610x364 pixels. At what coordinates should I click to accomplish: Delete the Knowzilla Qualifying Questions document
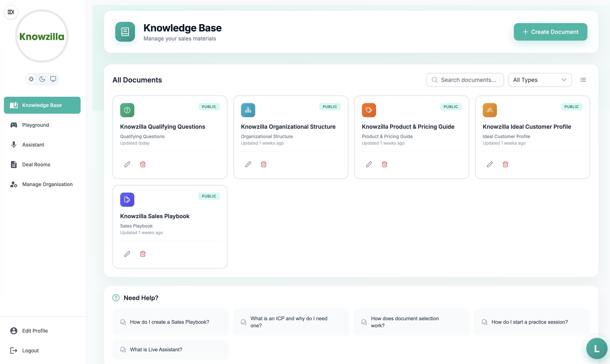143,164
